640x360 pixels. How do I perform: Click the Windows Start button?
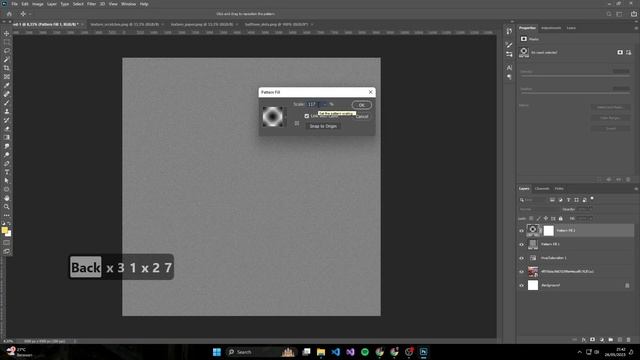(217, 352)
